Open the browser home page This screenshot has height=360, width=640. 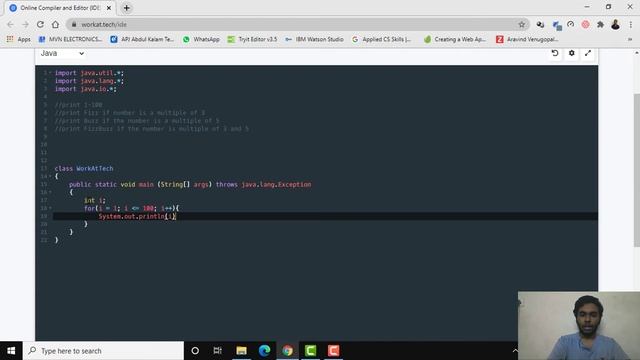pyautogui.click(x=56, y=24)
